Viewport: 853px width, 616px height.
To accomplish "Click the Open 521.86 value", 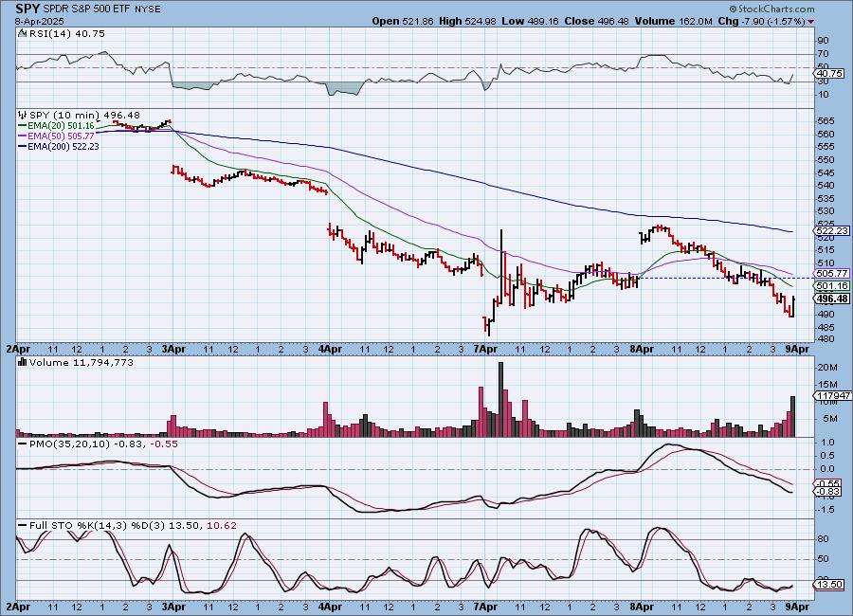I will pos(403,21).
